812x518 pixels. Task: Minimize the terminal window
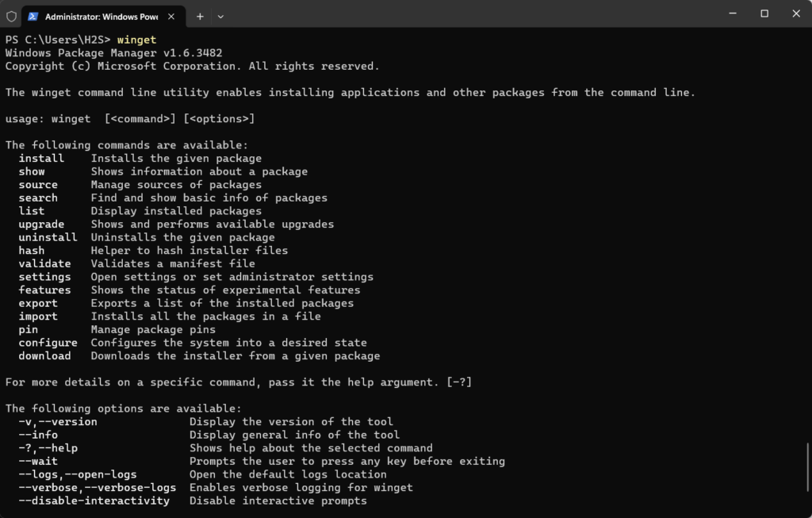tap(732, 13)
